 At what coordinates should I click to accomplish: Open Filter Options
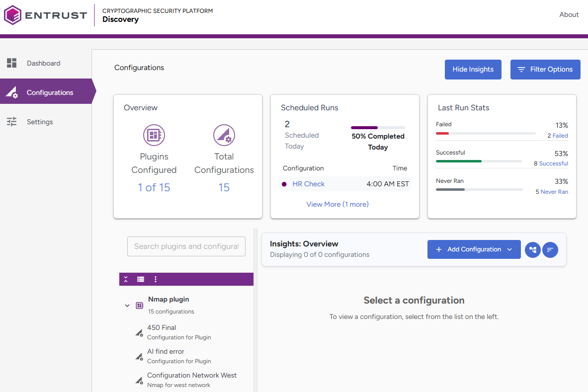click(545, 70)
